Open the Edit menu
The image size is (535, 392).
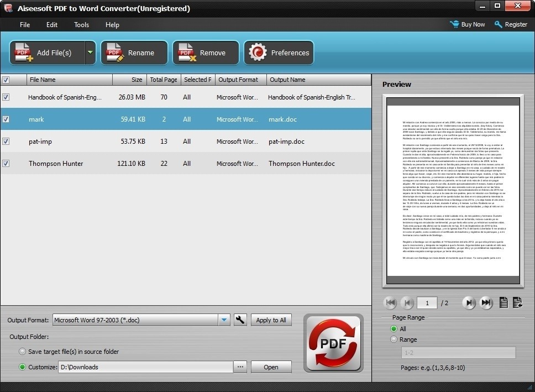[x=52, y=25]
